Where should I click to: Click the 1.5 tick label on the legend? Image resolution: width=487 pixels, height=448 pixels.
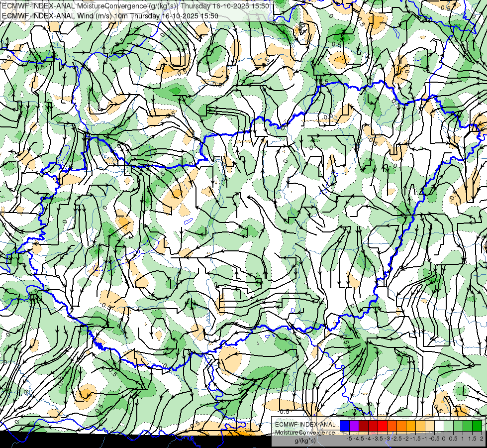(x=472, y=439)
